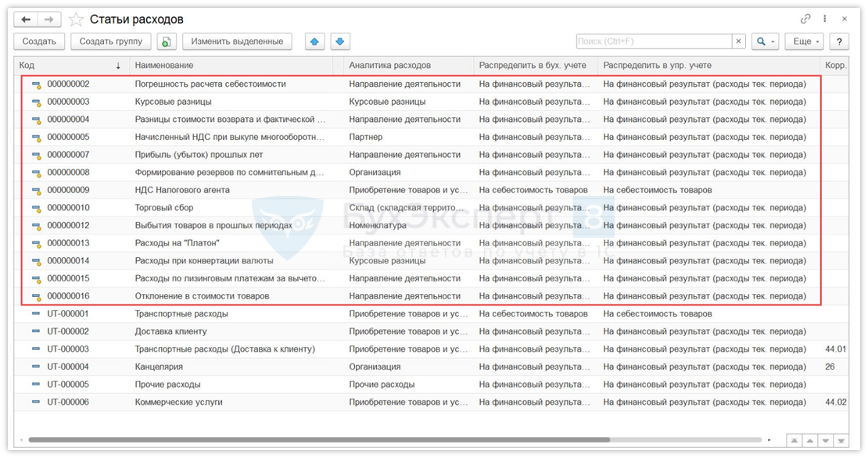Image resolution: width=868 pixels, height=458 pixels.
Task: Add Статьи расходов to favorites star
Action: pyautogui.click(x=76, y=20)
